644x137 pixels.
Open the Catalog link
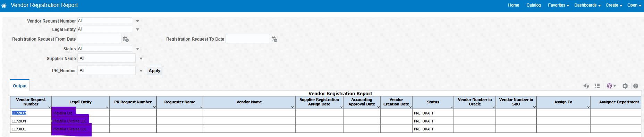click(x=534, y=5)
